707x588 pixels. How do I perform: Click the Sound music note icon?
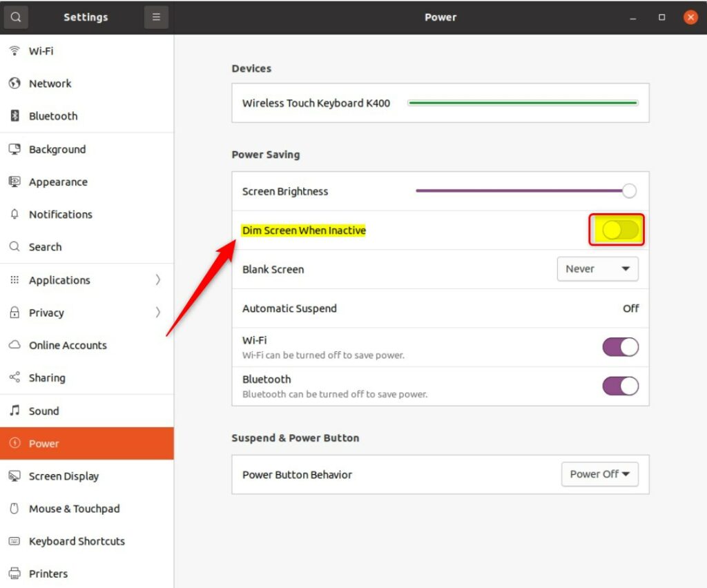pos(14,411)
